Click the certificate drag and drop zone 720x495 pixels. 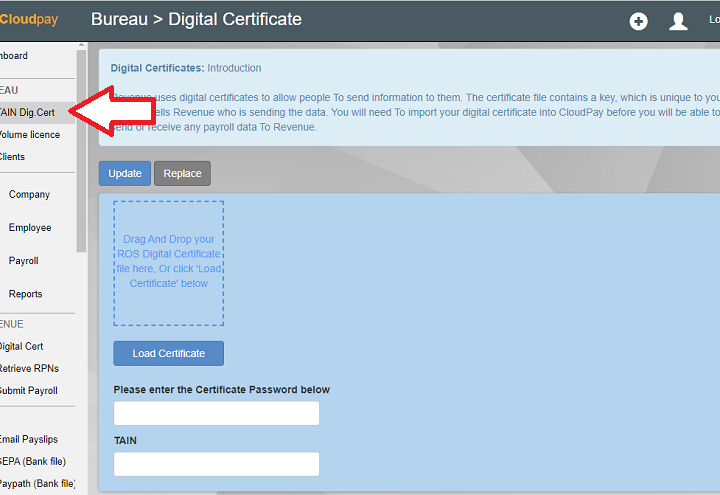pos(168,263)
